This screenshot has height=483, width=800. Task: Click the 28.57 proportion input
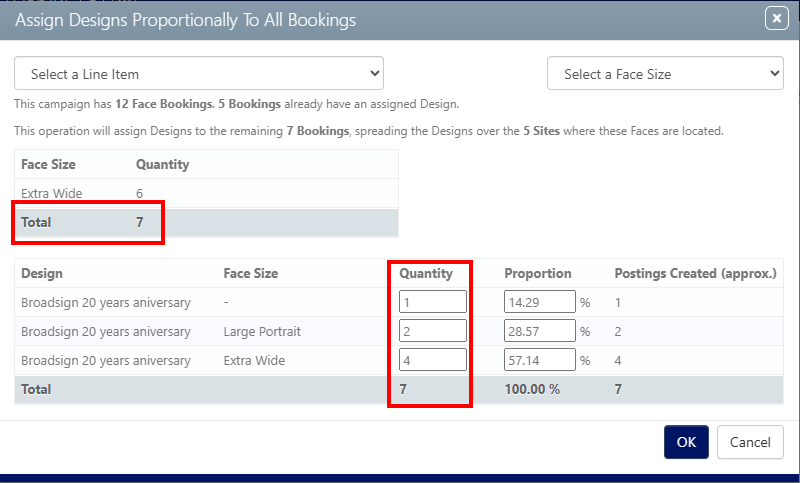coord(540,331)
